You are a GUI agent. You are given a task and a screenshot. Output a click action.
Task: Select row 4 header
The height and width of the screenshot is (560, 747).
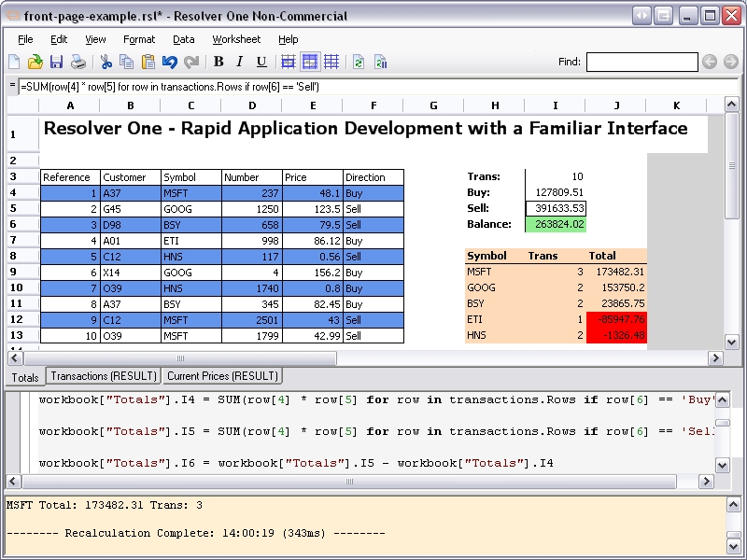[22, 193]
